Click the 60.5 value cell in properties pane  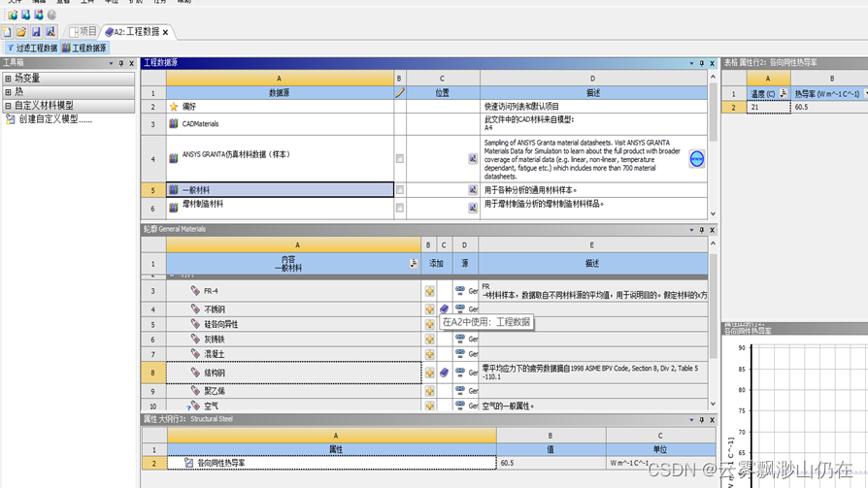(551, 463)
